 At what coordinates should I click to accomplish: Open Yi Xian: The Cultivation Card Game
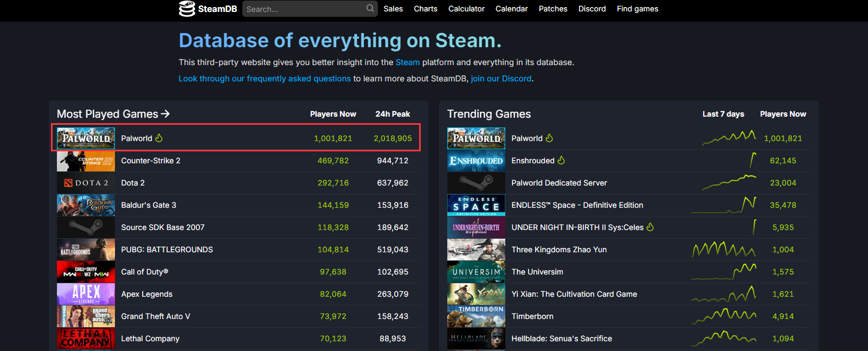tap(574, 294)
